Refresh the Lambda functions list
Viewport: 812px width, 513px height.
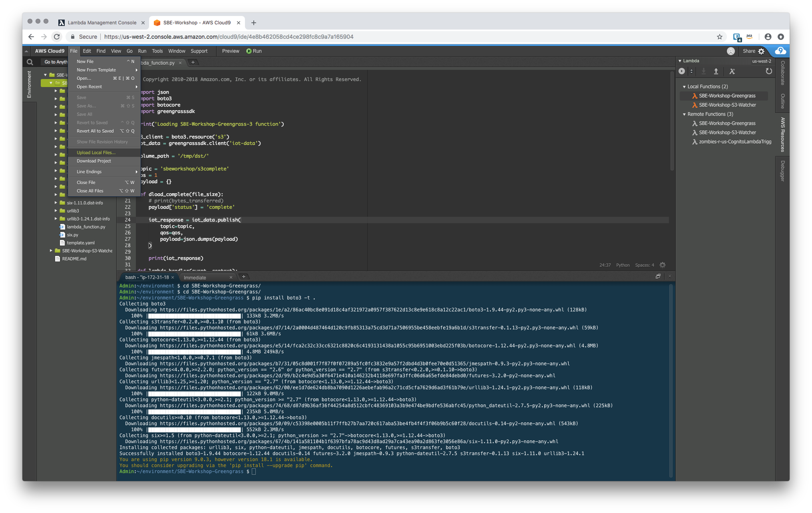coord(768,71)
